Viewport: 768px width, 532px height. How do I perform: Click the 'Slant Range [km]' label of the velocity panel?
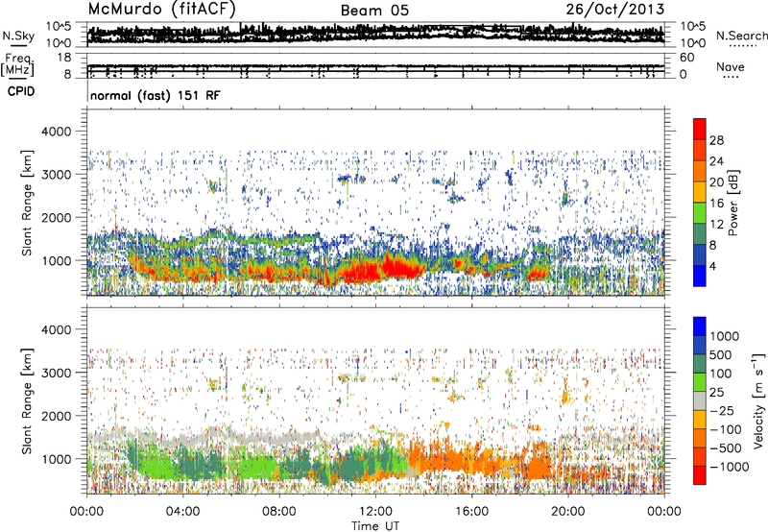(27, 400)
